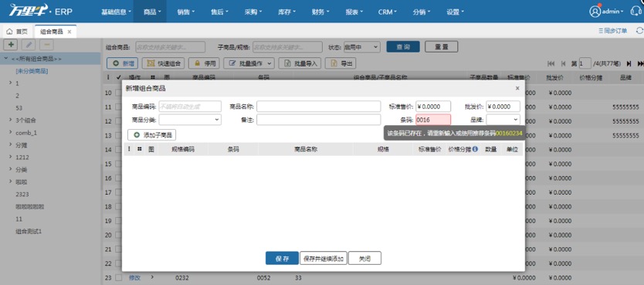644x285 pixels.
Task: Expand the 啦啦 tree node
Action: coord(10,182)
